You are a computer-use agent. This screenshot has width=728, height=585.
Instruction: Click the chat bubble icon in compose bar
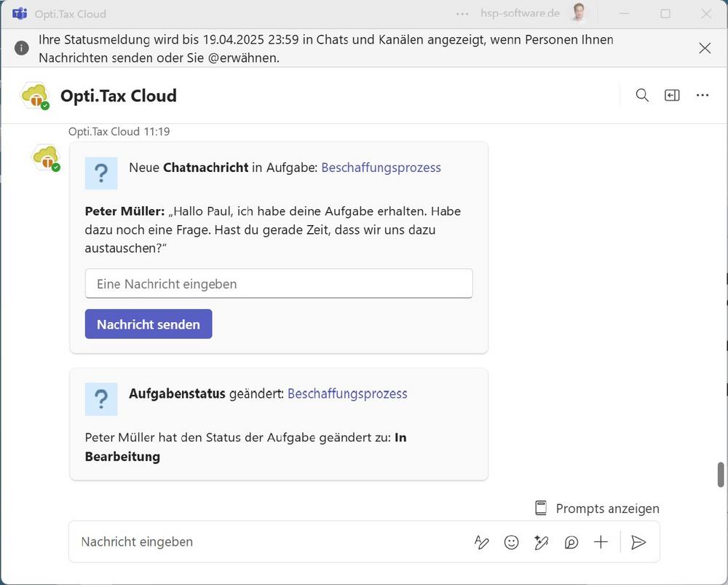coord(571,542)
